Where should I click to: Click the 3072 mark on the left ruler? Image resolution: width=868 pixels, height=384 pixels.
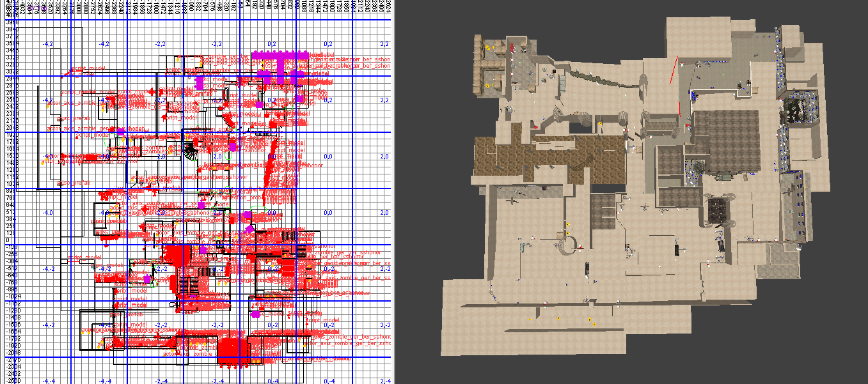pos(12,72)
